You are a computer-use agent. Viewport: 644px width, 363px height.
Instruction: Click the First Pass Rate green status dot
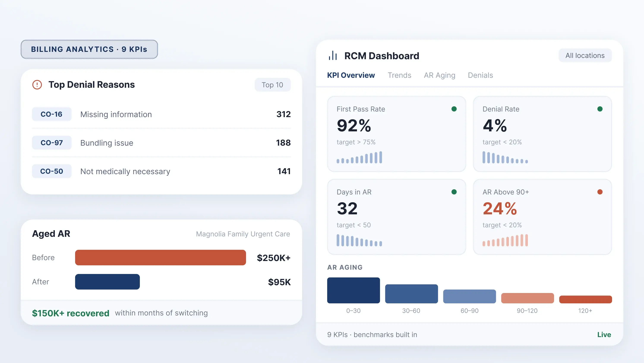tap(454, 109)
